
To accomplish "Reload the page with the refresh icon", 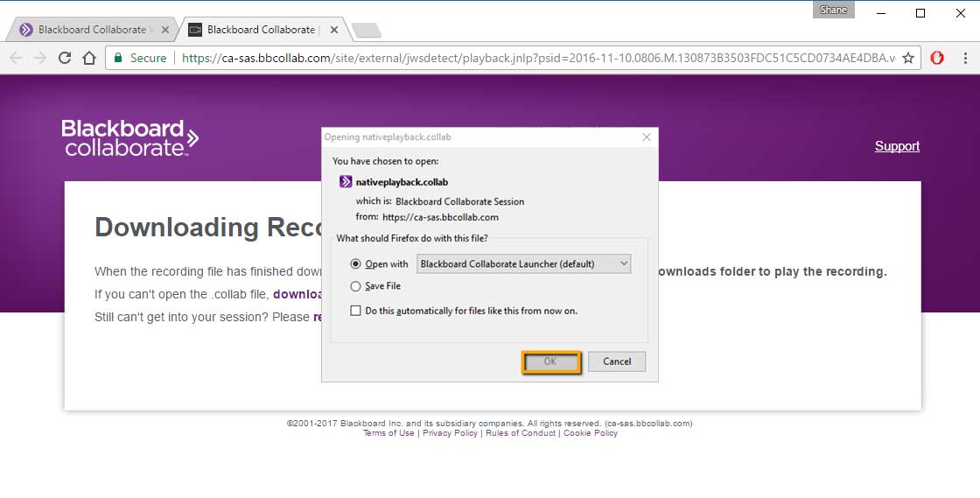I will (65, 58).
